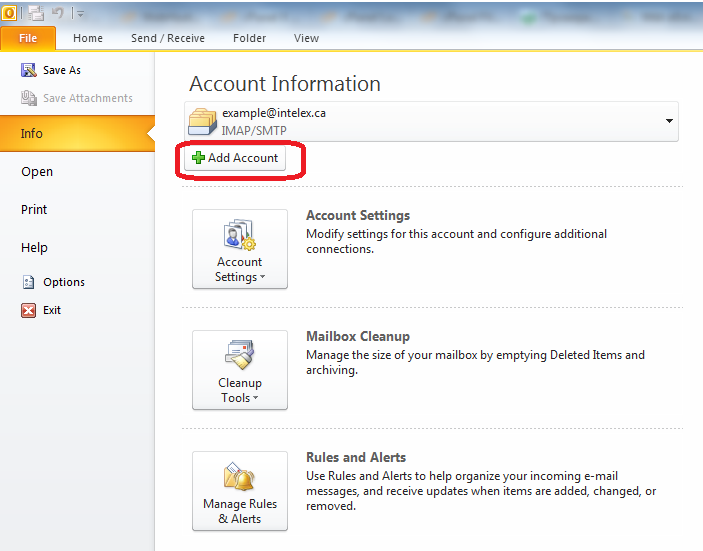This screenshot has width=703, height=551.
Task: Open the Customize Quick Access Toolbar arrow
Action: coord(80,14)
